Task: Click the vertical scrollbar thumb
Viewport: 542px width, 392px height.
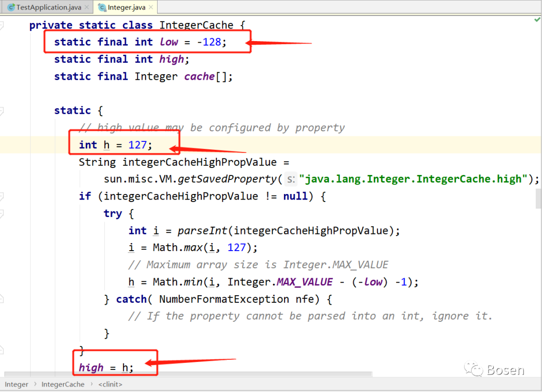Action: click(x=538, y=199)
